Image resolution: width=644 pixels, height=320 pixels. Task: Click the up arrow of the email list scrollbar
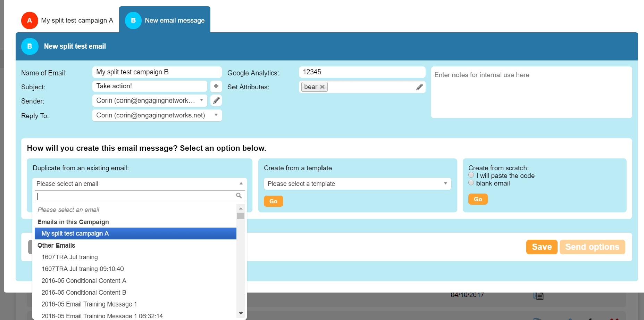(x=241, y=208)
